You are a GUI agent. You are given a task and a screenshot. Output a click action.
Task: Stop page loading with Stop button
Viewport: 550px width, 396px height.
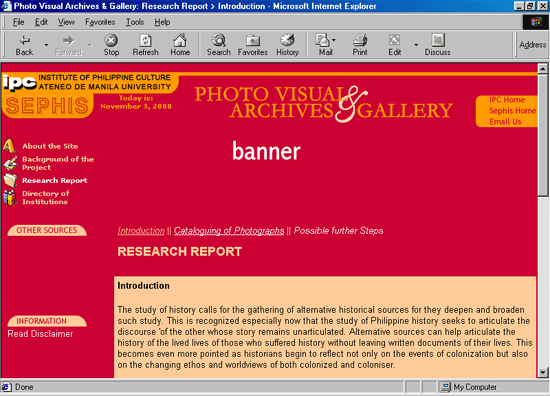click(x=111, y=45)
